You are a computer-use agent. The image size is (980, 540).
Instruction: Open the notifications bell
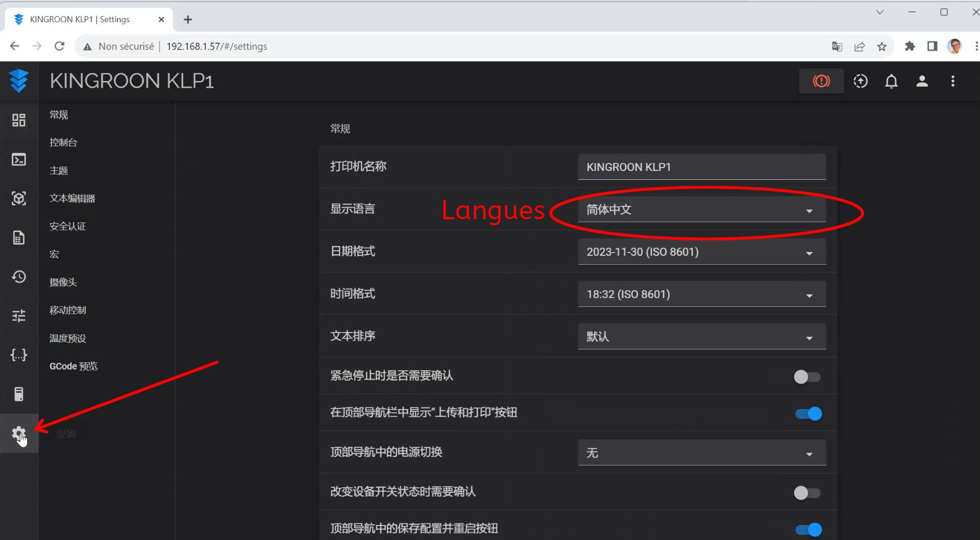pyautogui.click(x=891, y=81)
